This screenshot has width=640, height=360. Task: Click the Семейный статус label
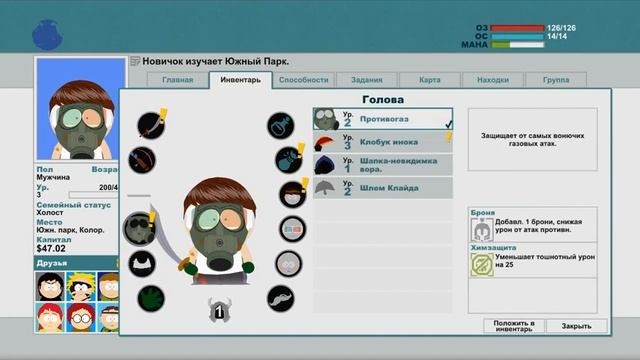[x=73, y=205]
